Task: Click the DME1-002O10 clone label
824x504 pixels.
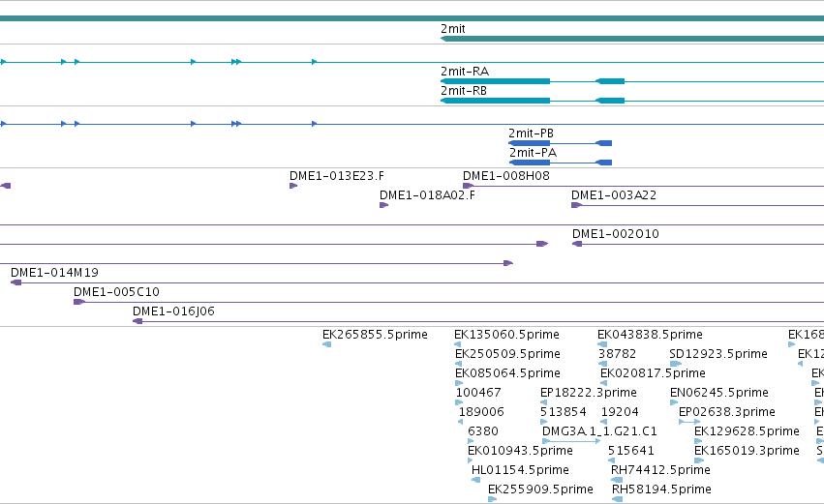Action: pos(616,234)
